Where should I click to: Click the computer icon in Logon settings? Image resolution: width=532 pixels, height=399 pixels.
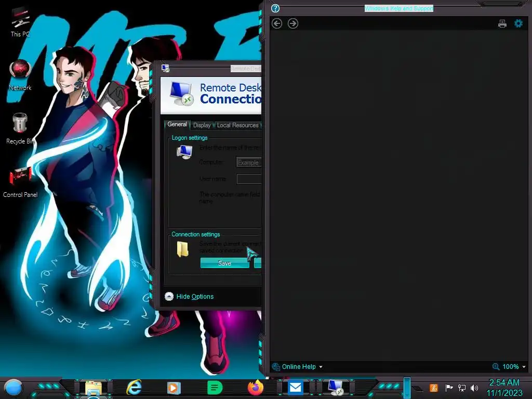coord(184,152)
